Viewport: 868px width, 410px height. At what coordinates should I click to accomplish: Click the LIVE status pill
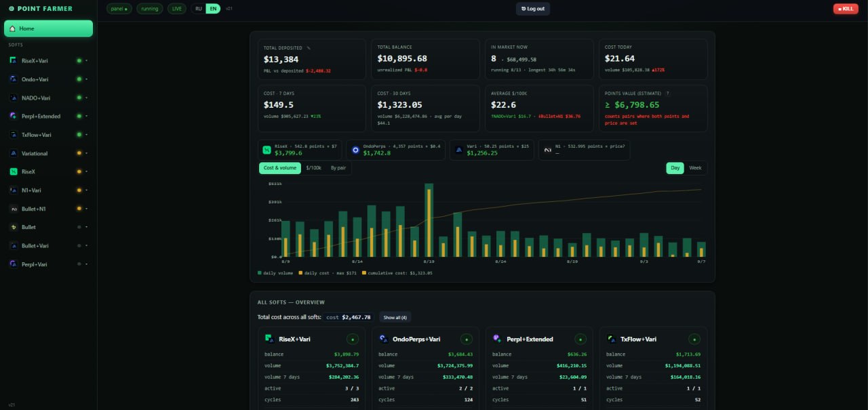coord(177,9)
